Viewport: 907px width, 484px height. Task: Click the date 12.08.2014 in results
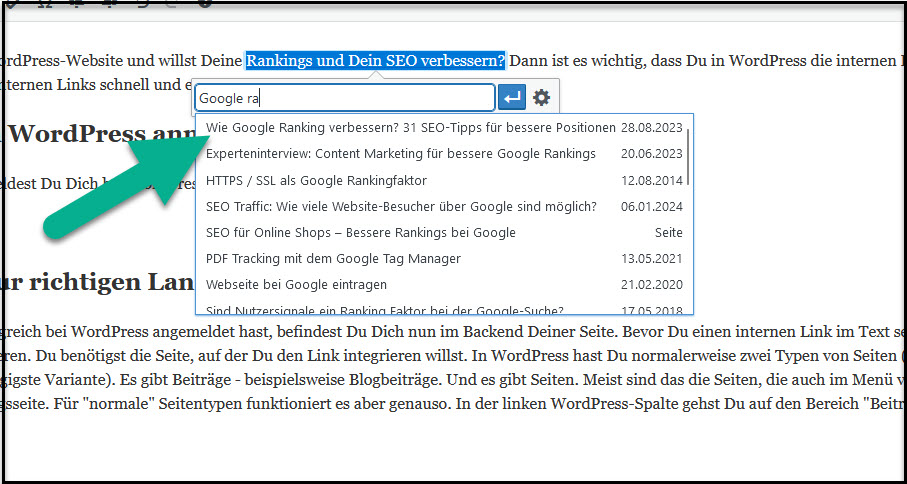652,180
